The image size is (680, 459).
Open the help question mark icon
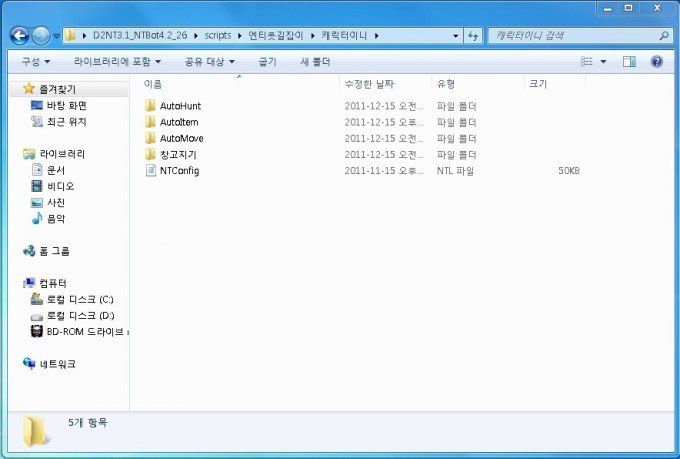point(657,61)
